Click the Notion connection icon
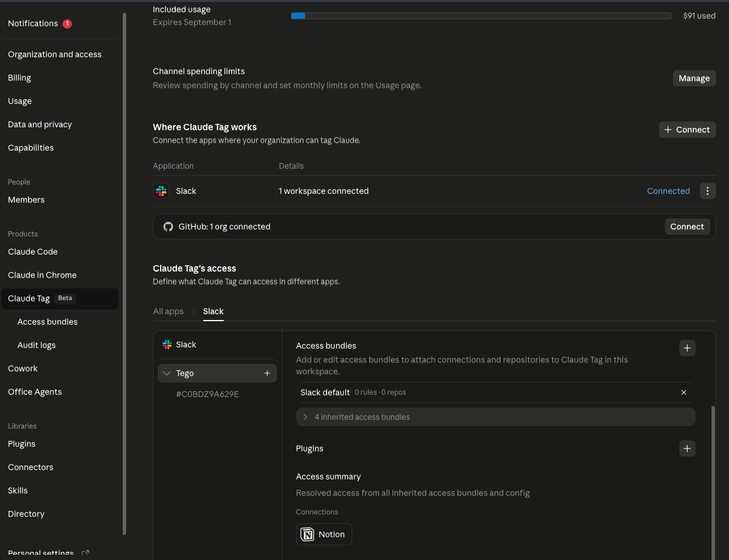Viewport: 729px width, 560px height. (x=307, y=534)
